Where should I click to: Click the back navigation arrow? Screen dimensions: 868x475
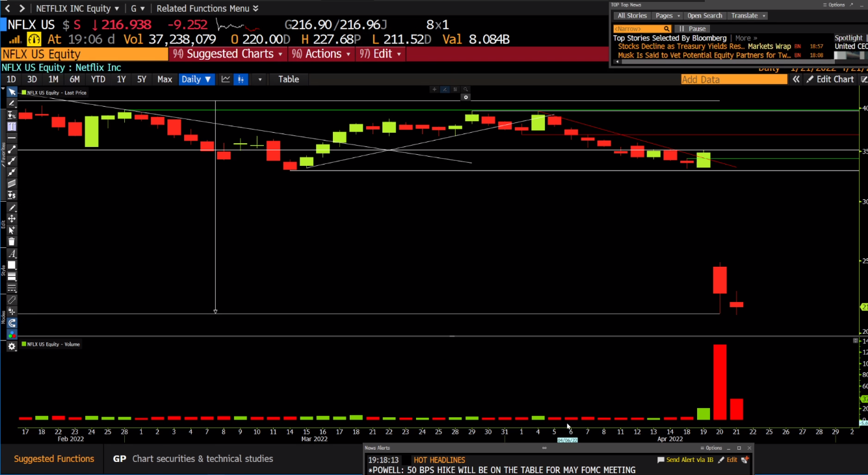8,8
